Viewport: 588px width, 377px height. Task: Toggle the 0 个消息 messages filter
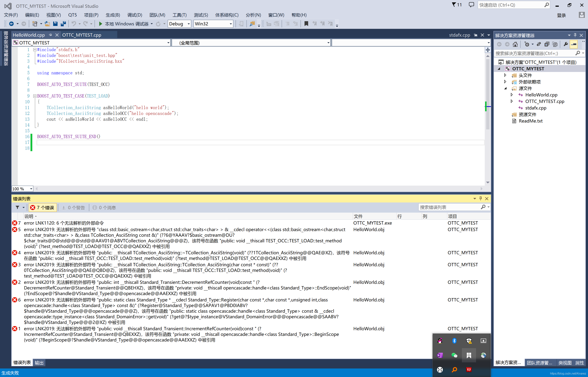pyautogui.click(x=104, y=208)
